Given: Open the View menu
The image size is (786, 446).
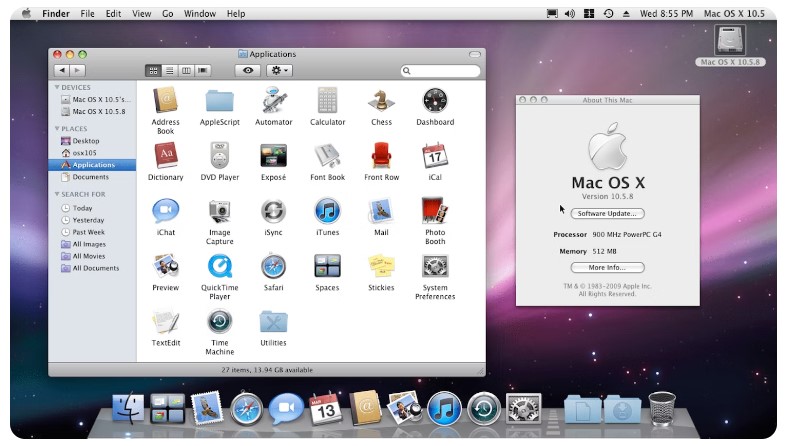Looking at the screenshot, I should (141, 14).
